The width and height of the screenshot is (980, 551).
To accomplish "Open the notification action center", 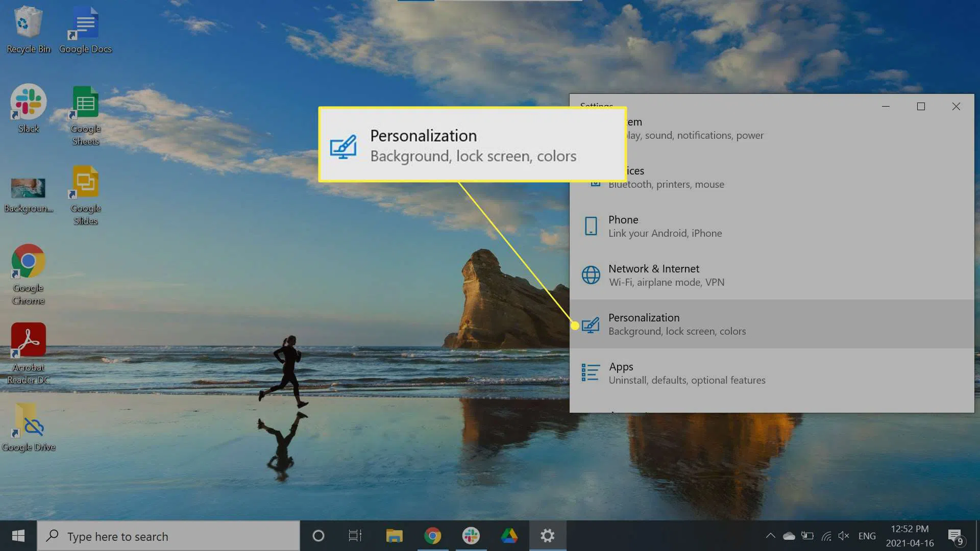I will 955,536.
